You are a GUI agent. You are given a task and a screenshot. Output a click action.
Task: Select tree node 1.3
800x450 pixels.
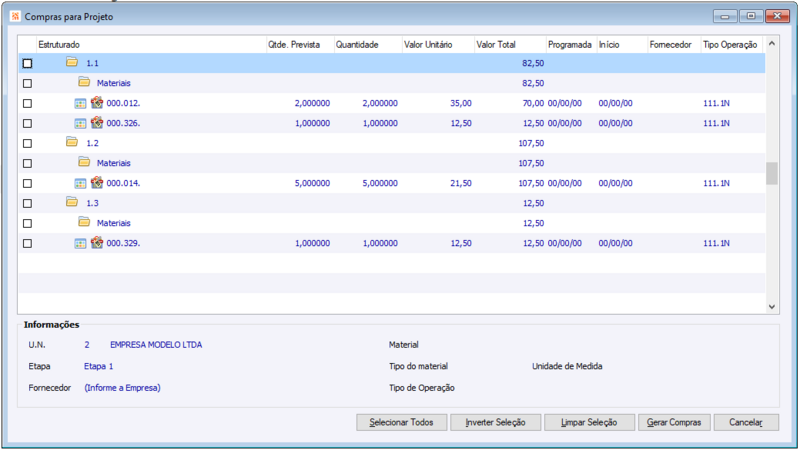[92, 203]
